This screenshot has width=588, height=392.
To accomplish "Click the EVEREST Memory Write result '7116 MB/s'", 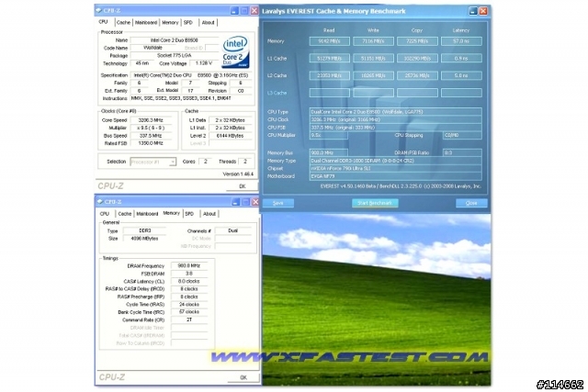I will coord(373,41).
